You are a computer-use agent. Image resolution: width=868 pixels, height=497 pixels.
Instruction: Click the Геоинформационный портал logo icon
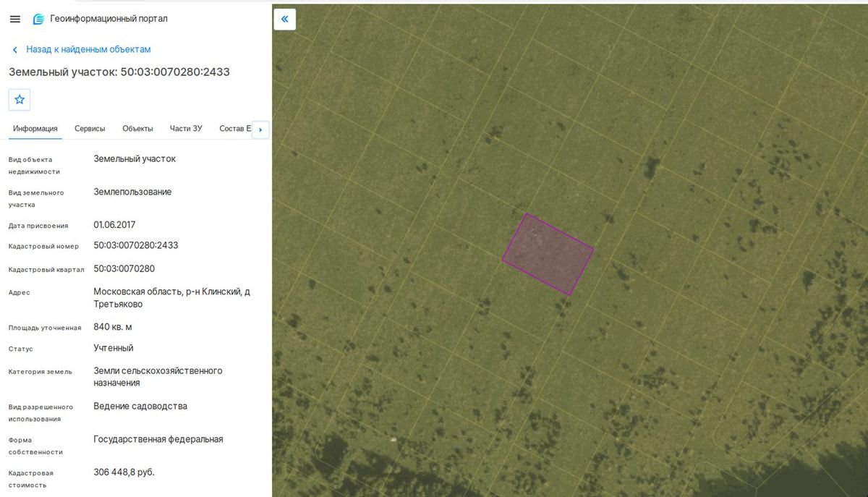(38, 19)
